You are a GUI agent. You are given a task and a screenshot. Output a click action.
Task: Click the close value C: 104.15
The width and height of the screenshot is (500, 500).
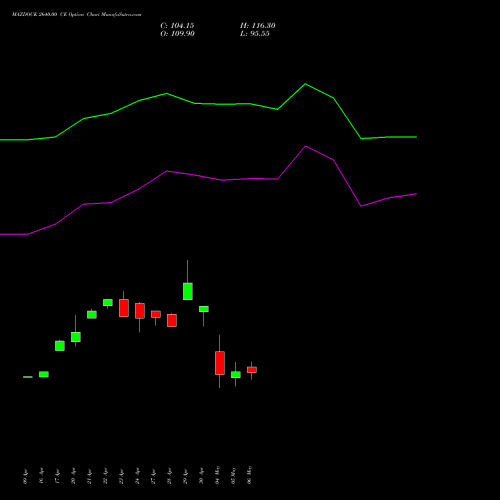(x=177, y=26)
